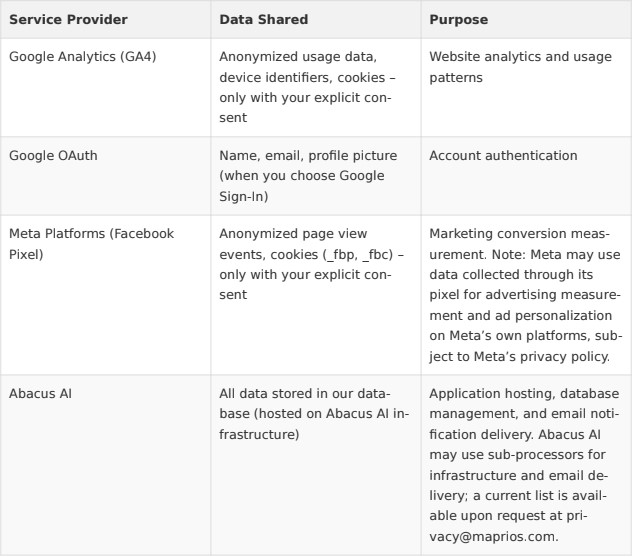Click the Marketing conversion measurement cell
Viewport: 632px width, 557px height.
click(x=526, y=295)
